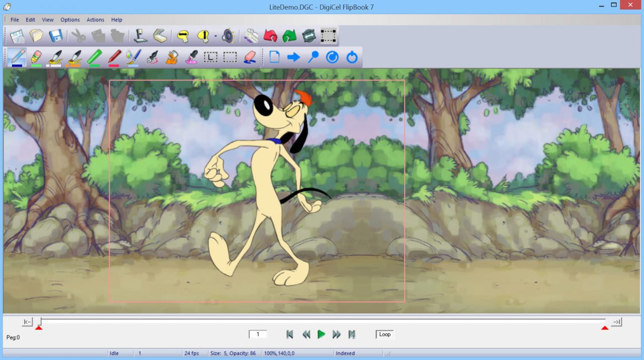Toggle the Loop playback button
The image size is (644, 360).
385,334
